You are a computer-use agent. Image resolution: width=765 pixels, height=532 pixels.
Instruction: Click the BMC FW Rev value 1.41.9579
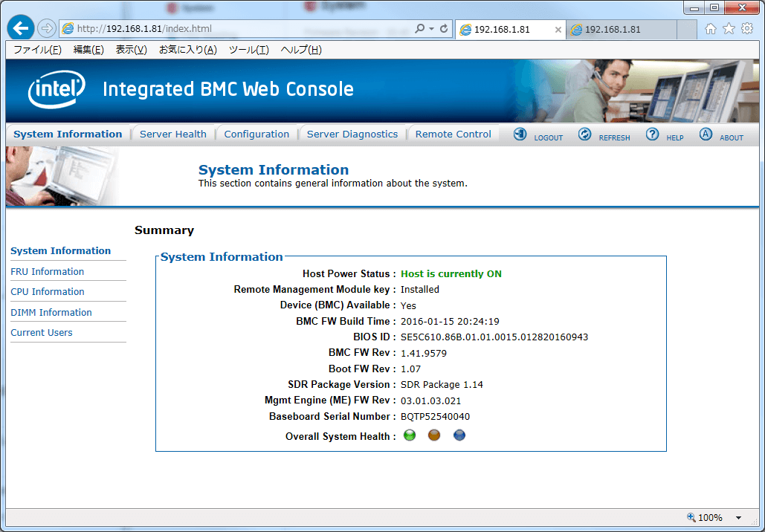[x=424, y=353]
